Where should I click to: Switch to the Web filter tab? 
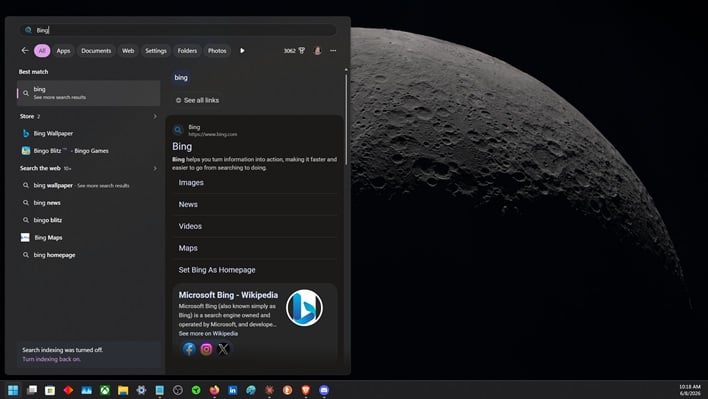tap(128, 51)
